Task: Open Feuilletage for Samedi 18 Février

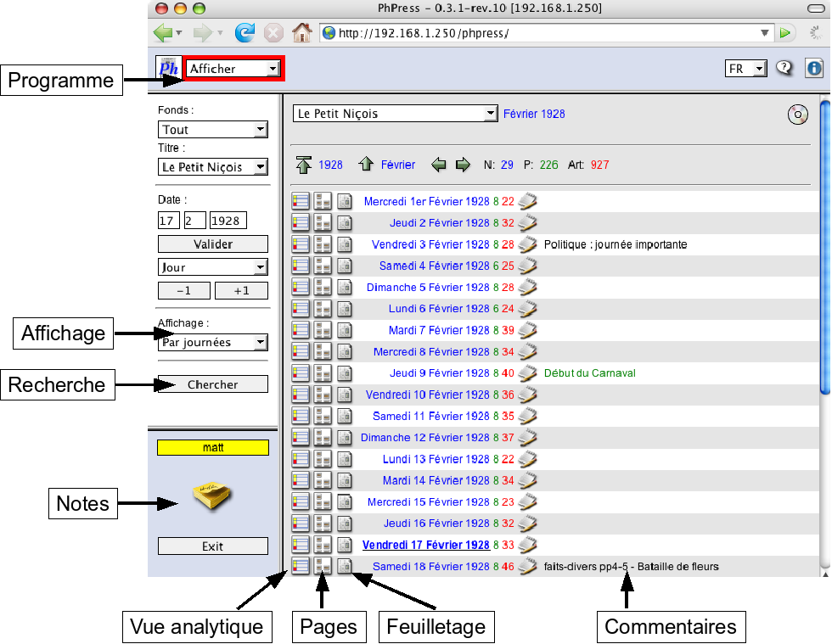Action: point(344,566)
